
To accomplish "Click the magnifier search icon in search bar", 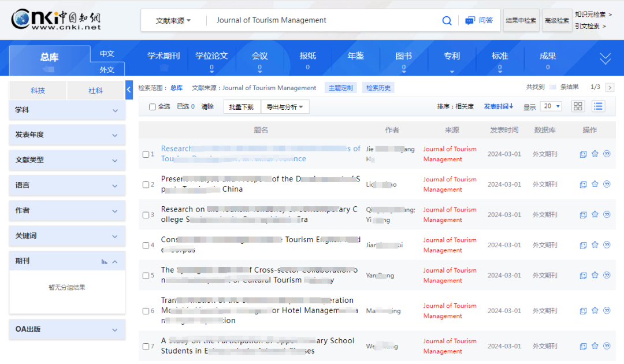I will click(x=447, y=21).
